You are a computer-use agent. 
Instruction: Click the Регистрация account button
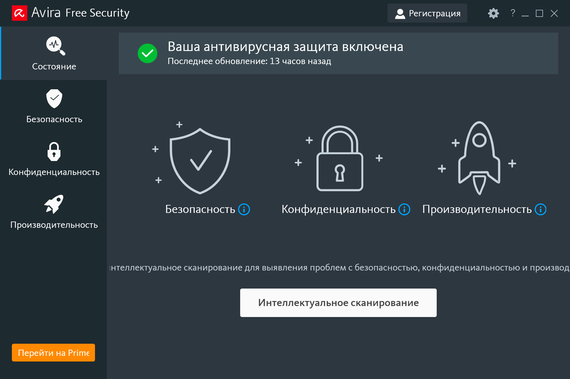tap(427, 13)
